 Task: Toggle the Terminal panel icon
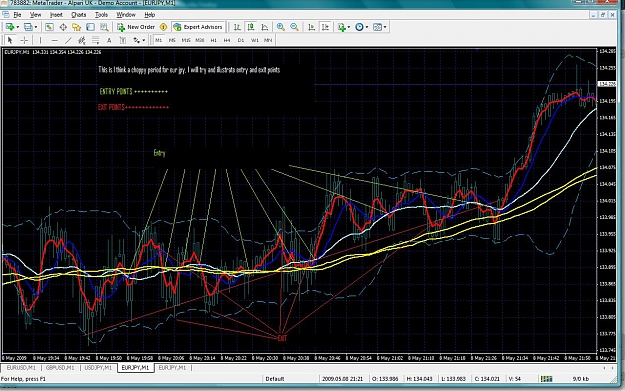click(x=90, y=27)
